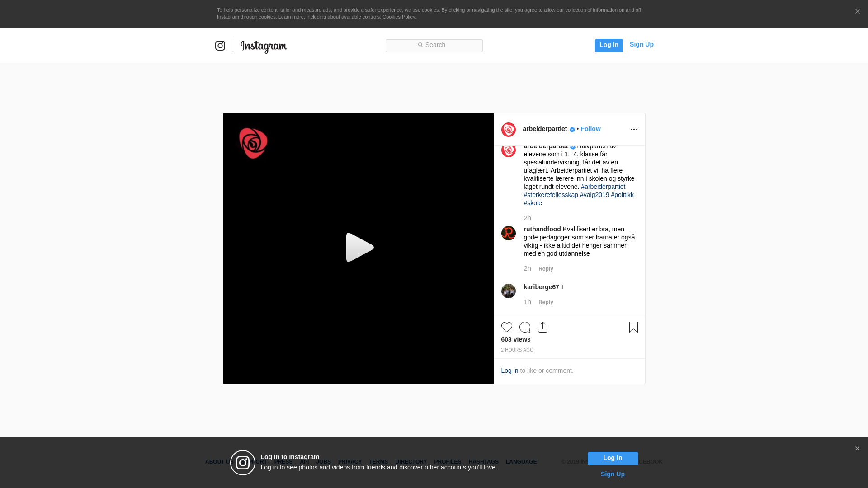Screen dimensions: 868x488
Task: Close the bottom login prompt
Action: click(857, 449)
